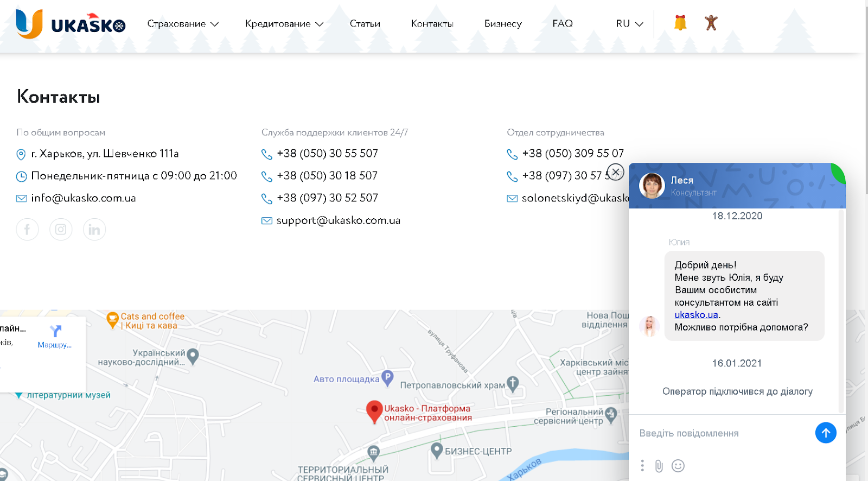Click the gingerbread man icon
Screen dimensions: 868x481
point(711,23)
